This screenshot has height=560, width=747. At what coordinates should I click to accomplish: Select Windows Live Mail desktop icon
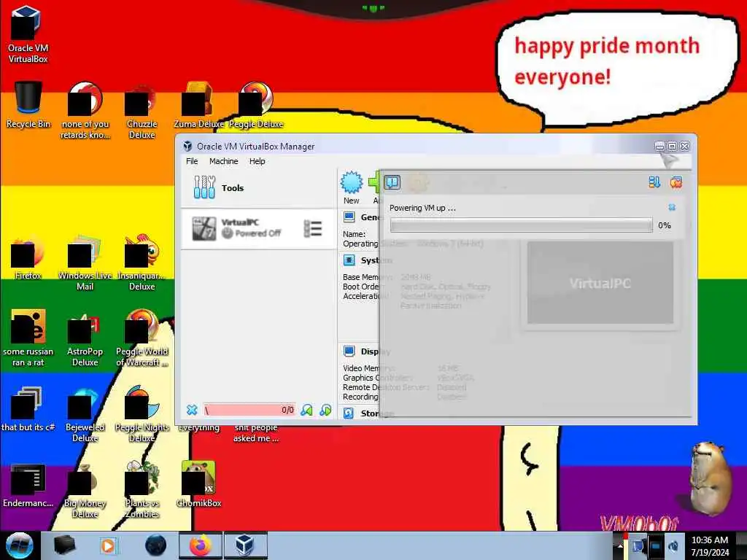click(85, 262)
